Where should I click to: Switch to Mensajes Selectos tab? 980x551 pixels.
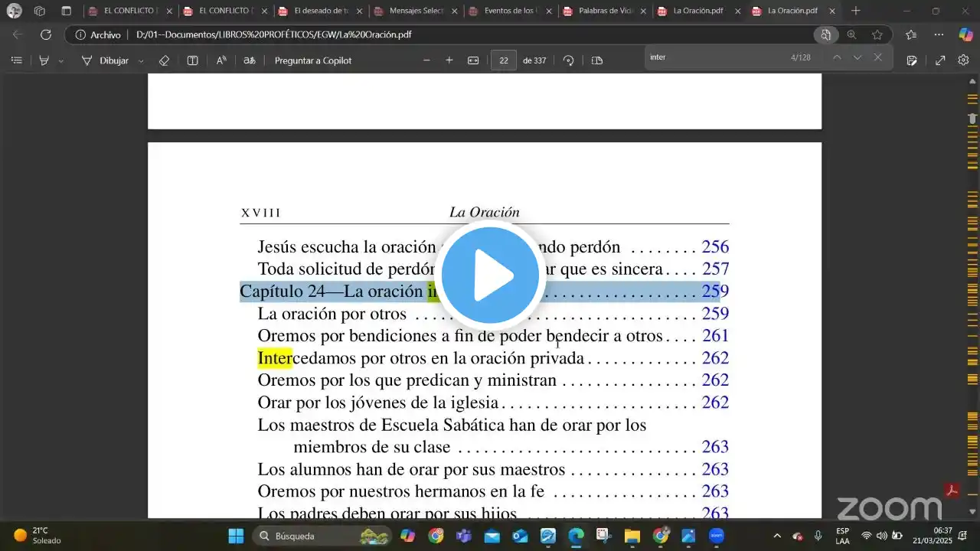(415, 11)
